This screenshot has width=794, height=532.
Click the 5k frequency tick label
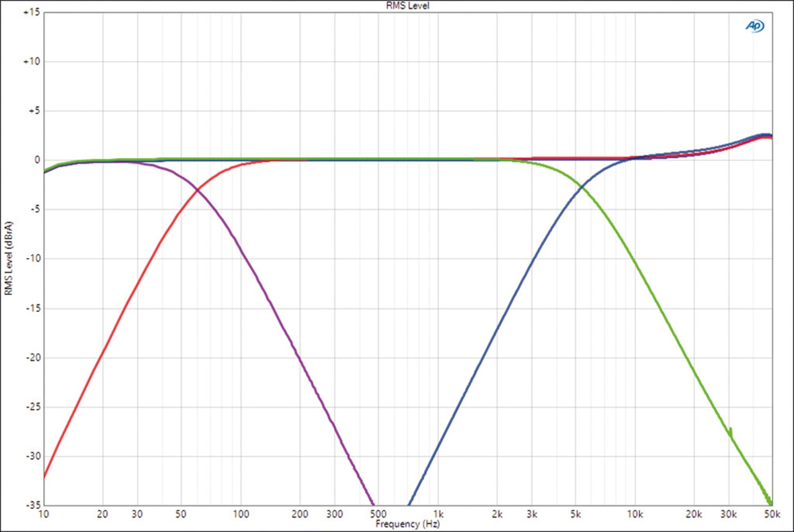tap(575, 514)
